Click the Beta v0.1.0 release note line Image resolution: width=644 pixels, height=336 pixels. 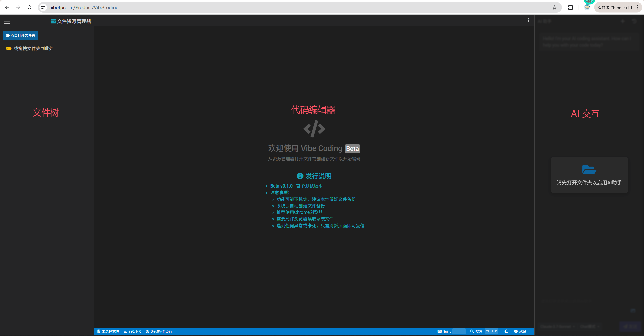[296, 186]
